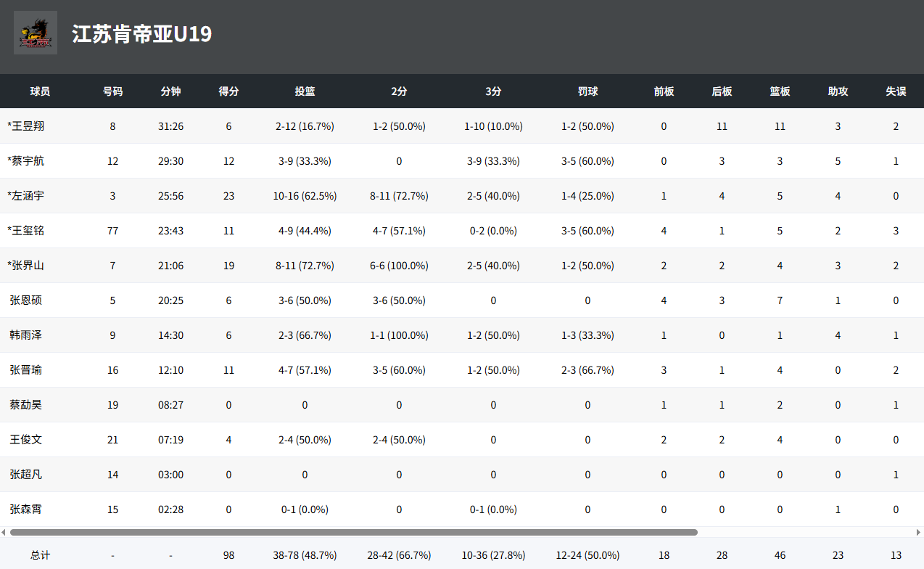This screenshot has height=569, width=924.
Task: Click the horizontal scrollbar right arrow
Action: 918,532
